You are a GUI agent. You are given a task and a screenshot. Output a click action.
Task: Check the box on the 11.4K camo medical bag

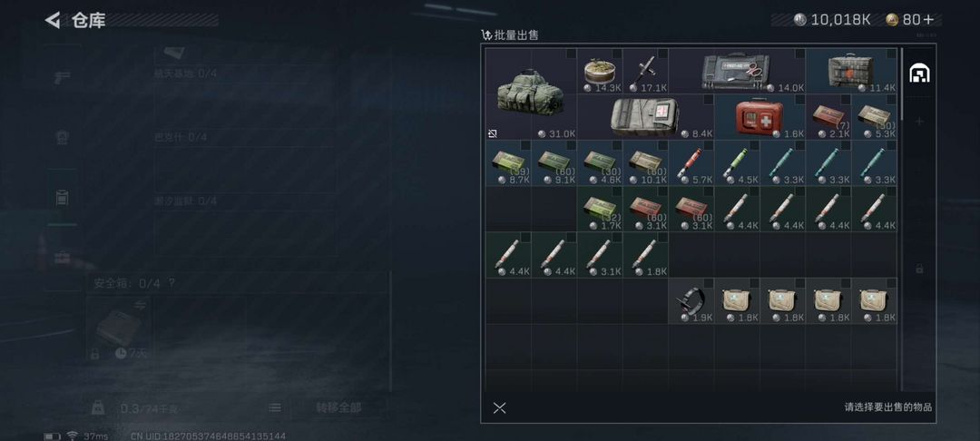[x=891, y=54]
